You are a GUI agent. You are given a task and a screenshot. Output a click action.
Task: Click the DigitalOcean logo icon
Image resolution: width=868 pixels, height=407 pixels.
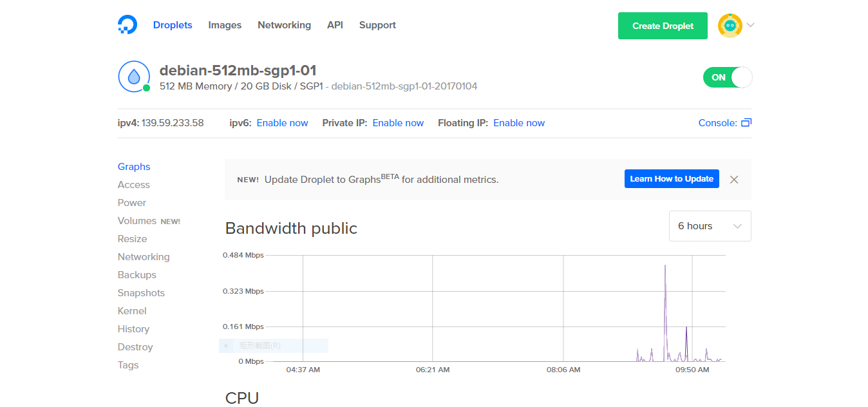point(127,25)
